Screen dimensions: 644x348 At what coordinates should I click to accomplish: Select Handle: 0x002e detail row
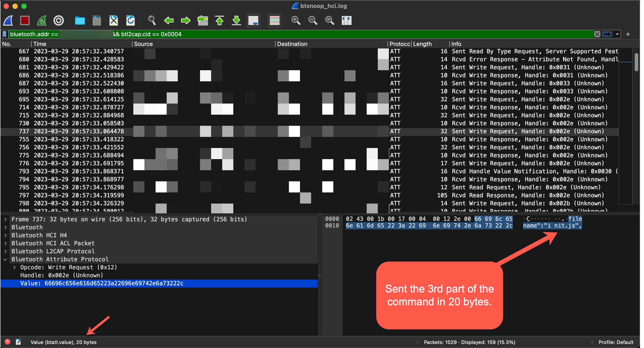(159, 275)
